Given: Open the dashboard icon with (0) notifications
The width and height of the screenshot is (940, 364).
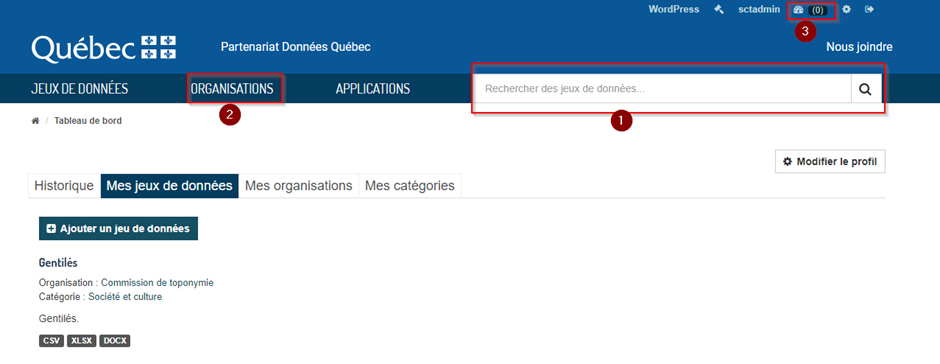Looking at the screenshot, I should click(810, 10).
